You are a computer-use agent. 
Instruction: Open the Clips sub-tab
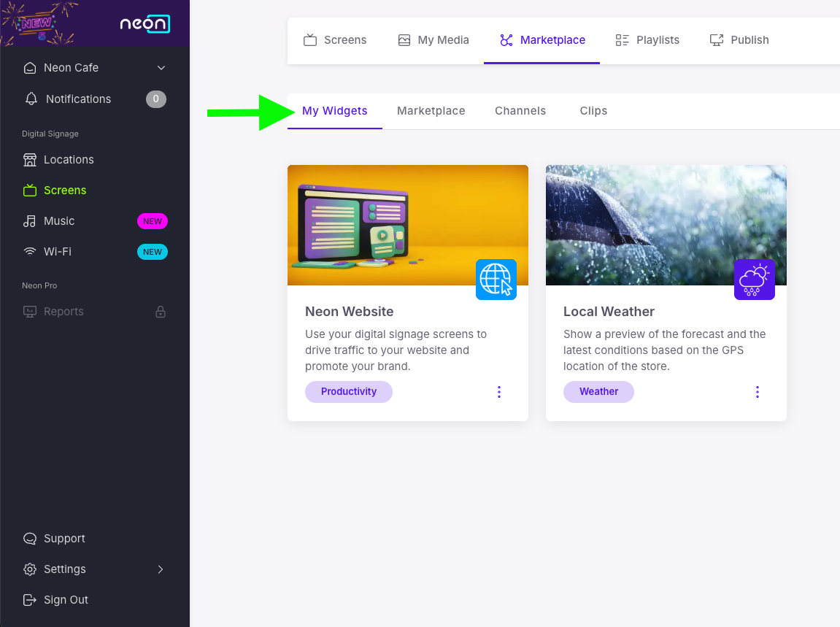[593, 111]
